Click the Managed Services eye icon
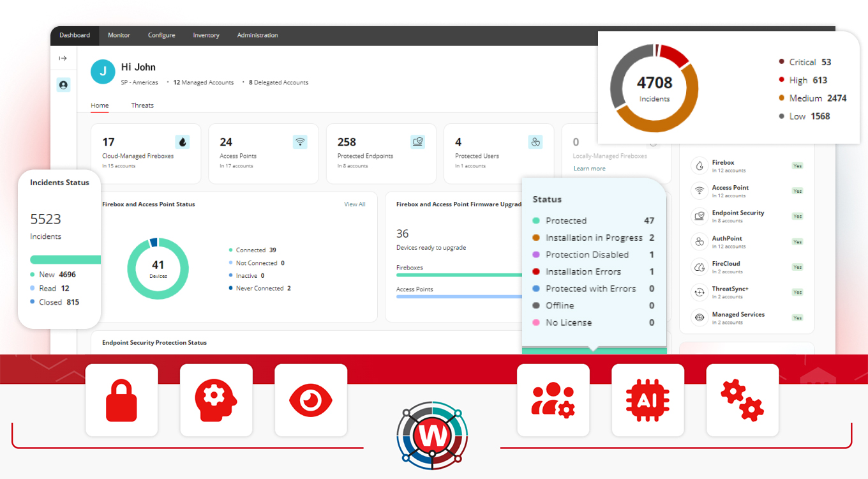The height and width of the screenshot is (479, 868). tap(700, 317)
